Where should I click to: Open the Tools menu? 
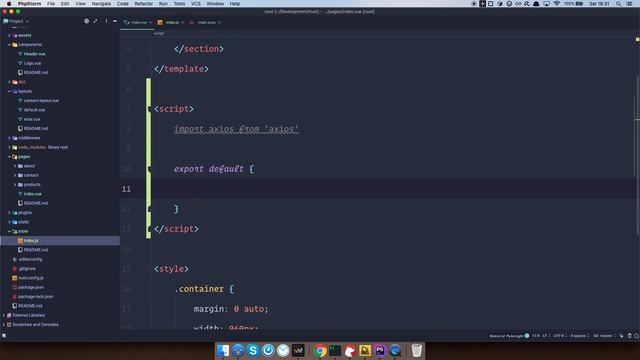coord(179,4)
